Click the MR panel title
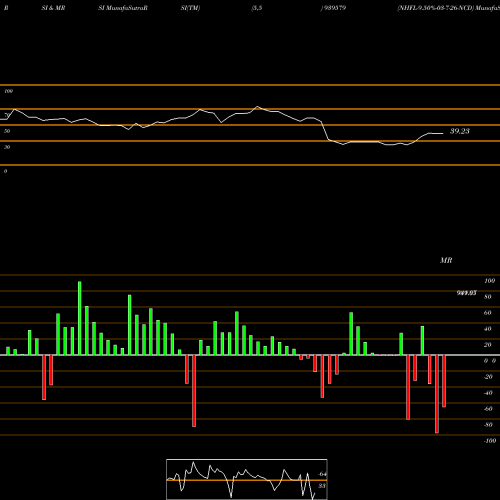Viewport: 500px width, 500px height. (446, 260)
